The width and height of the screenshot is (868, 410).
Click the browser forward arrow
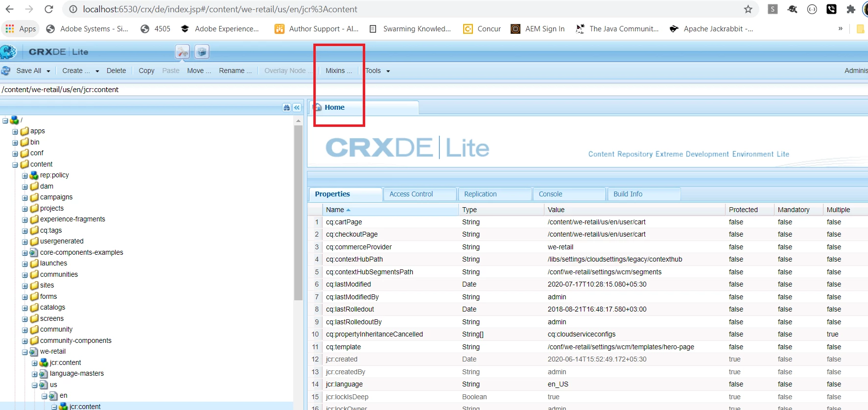pos(29,9)
